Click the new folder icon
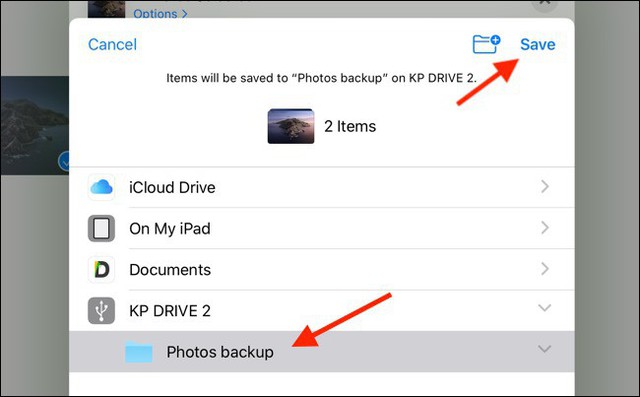Viewport: 640px width, 397px height. tap(487, 44)
